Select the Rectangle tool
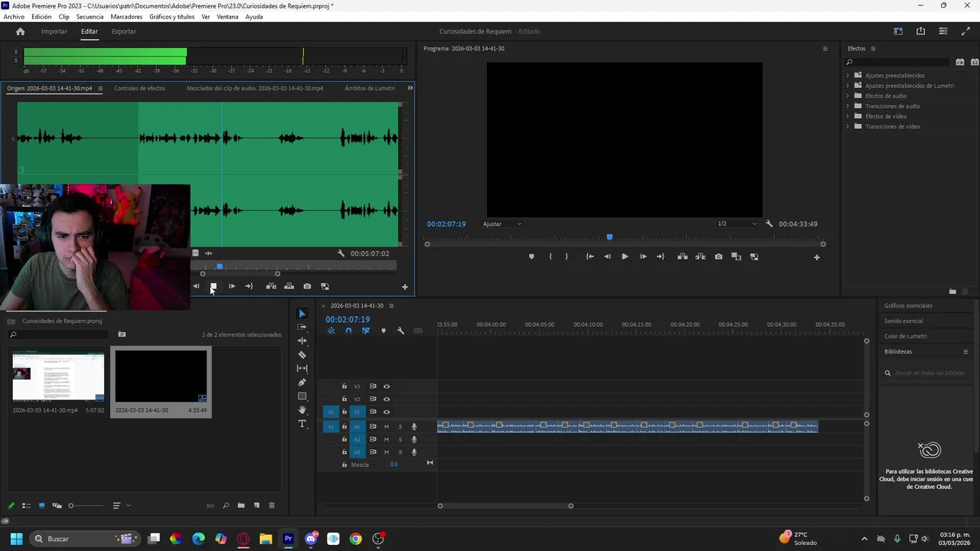This screenshot has width=980, height=551. coord(302,396)
